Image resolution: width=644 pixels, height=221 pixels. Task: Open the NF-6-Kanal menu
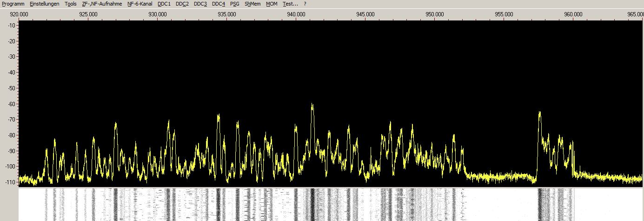(x=139, y=4)
